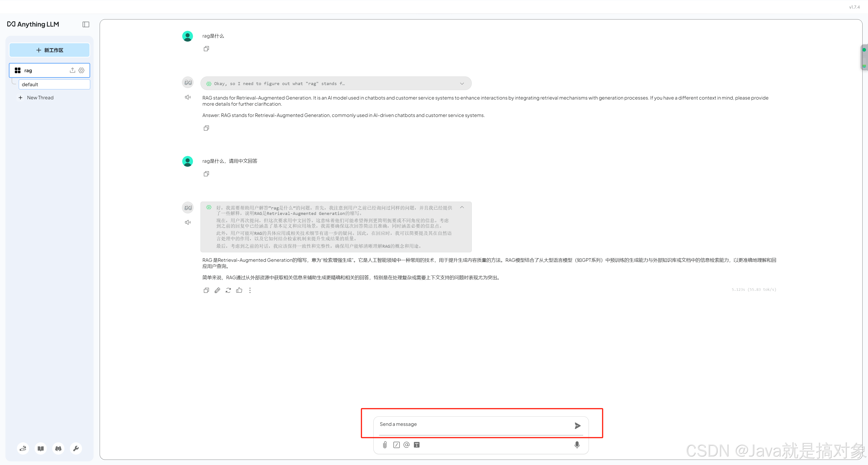Click the 新工作区 new workspace button
The height and width of the screenshot is (465, 868).
[49, 50]
